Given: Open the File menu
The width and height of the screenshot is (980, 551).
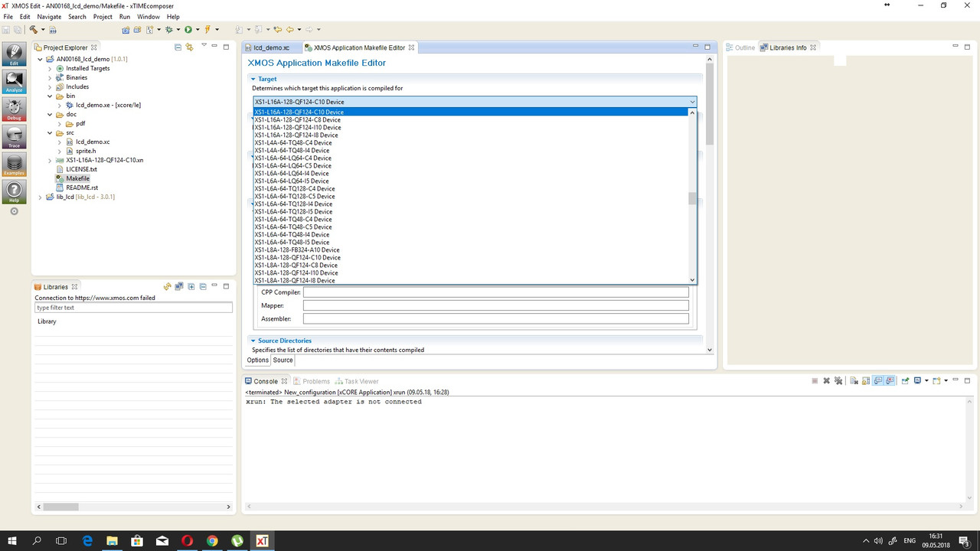Looking at the screenshot, I should tap(8, 16).
